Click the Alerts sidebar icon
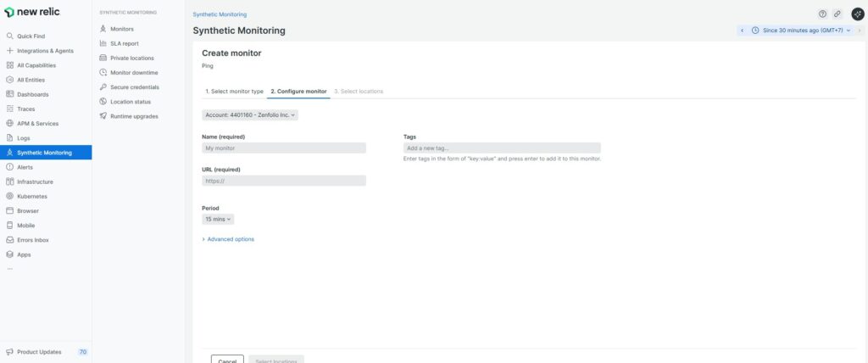 click(9, 167)
